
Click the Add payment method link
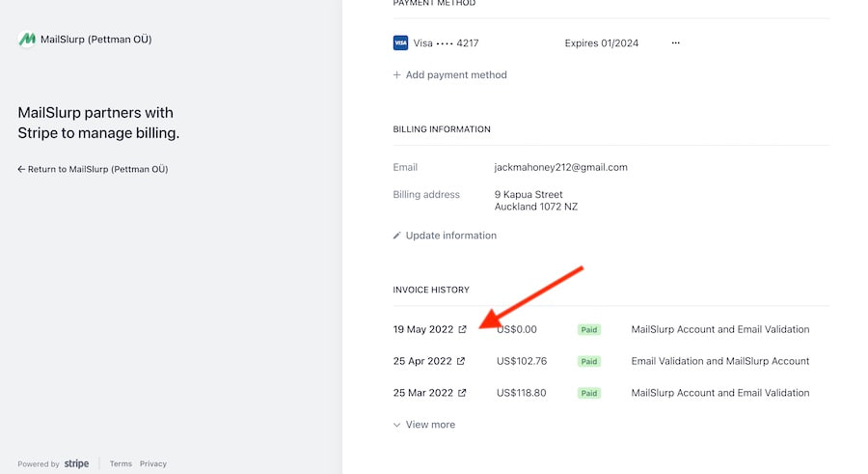pos(456,75)
